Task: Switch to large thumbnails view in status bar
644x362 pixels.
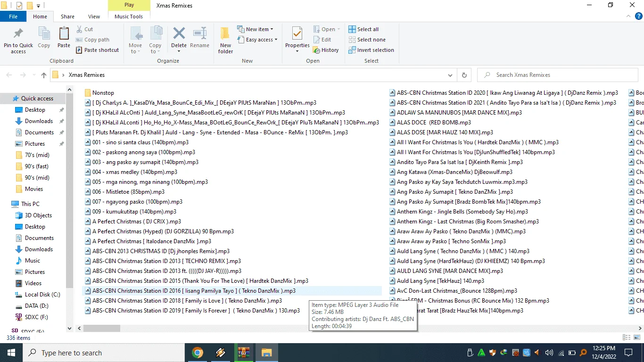Action: 637,337
